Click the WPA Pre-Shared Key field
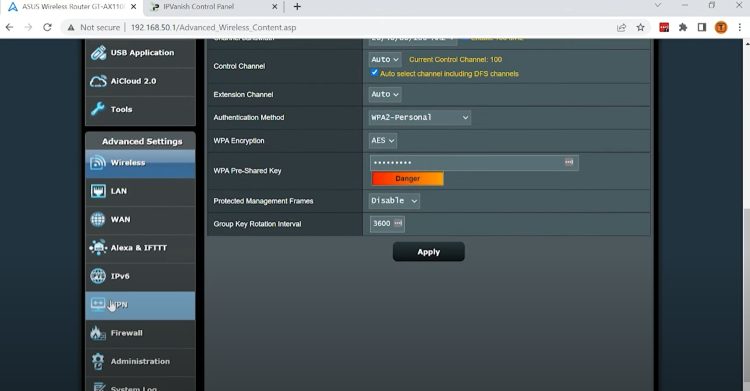The image size is (750, 391). 474,163
